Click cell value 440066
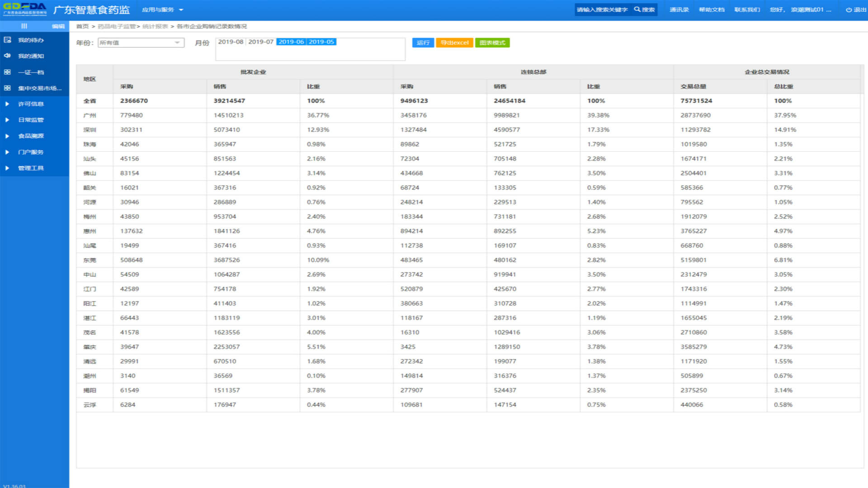This screenshot has height=488, width=868. click(692, 405)
